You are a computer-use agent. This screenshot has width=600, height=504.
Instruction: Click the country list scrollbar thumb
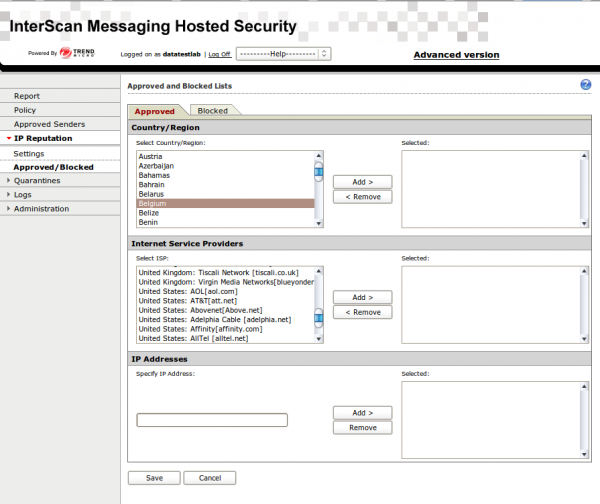point(318,171)
